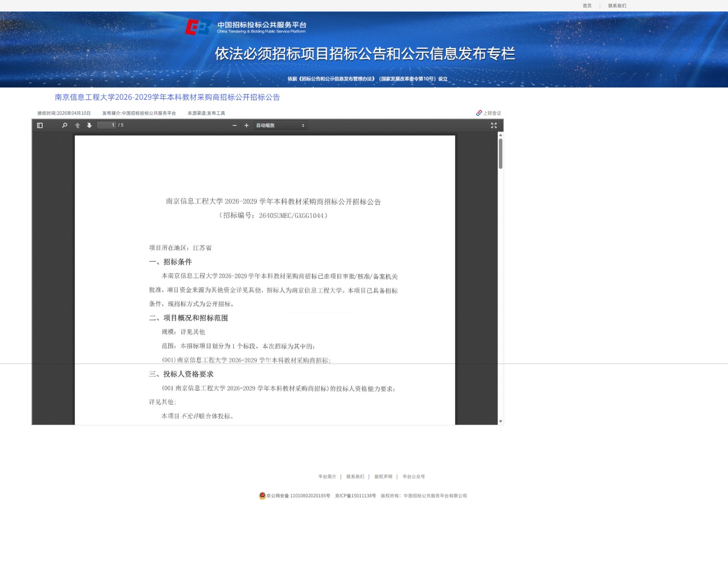This screenshot has height=579, width=728.
Task: Open the 首页 home link
Action: click(x=587, y=6)
